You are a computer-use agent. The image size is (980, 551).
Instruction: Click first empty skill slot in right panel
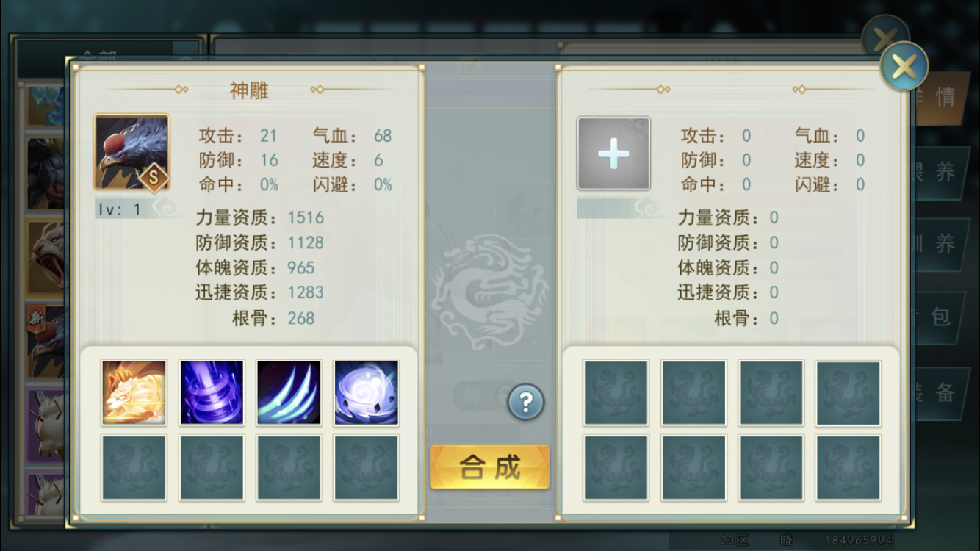coord(616,393)
